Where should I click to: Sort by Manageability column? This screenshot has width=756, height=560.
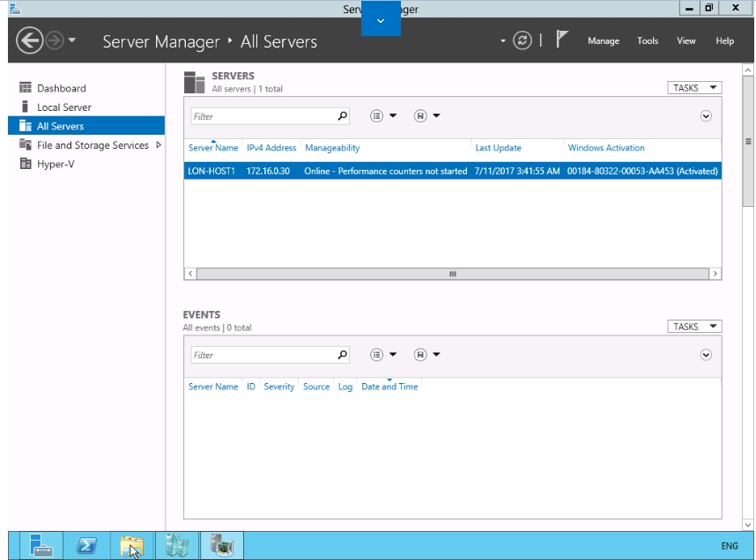coord(332,148)
